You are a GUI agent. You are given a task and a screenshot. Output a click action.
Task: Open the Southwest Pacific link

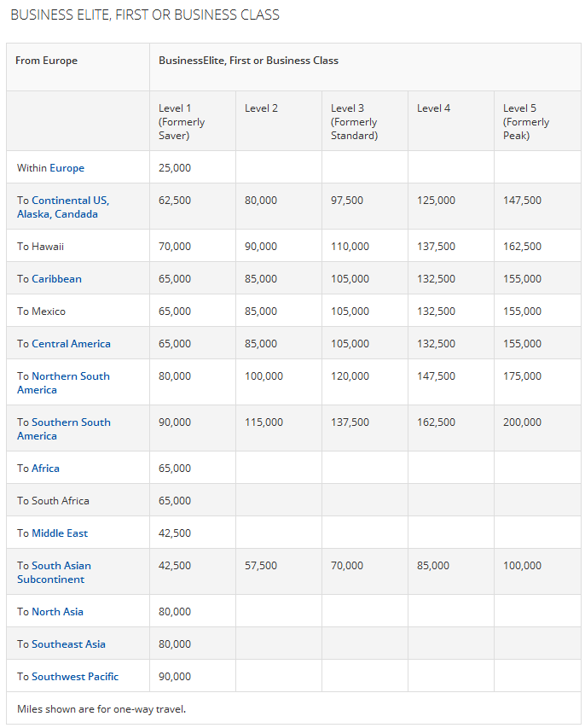(75, 677)
